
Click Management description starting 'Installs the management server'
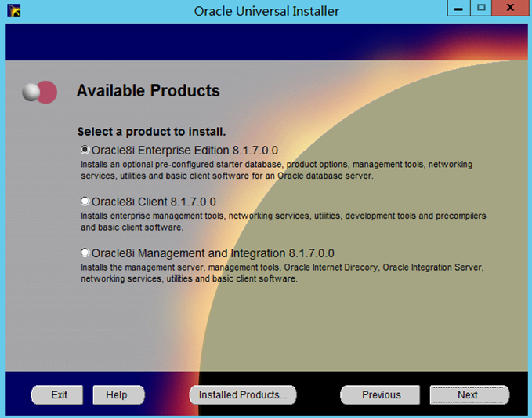pyautogui.click(x=282, y=273)
